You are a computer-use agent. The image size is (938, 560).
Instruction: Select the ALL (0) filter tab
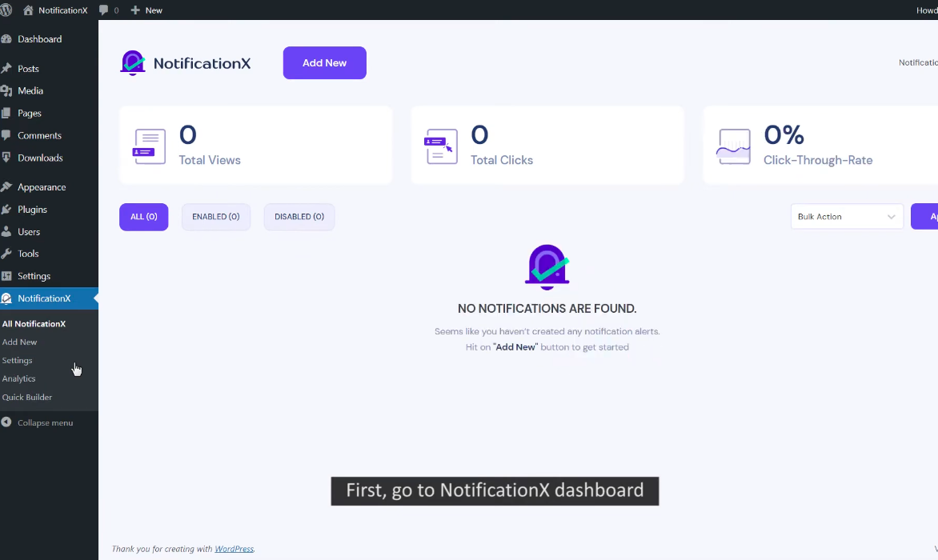point(143,217)
